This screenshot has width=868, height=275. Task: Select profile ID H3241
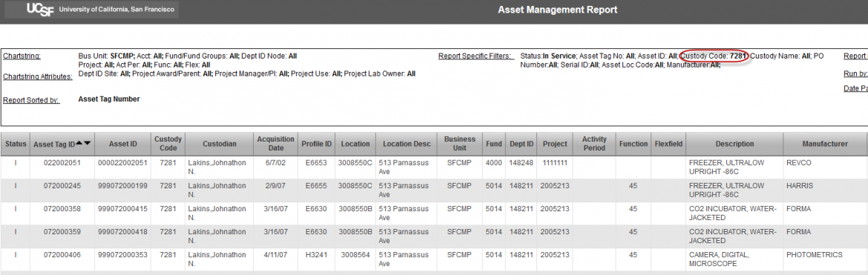[x=316, y=255]
